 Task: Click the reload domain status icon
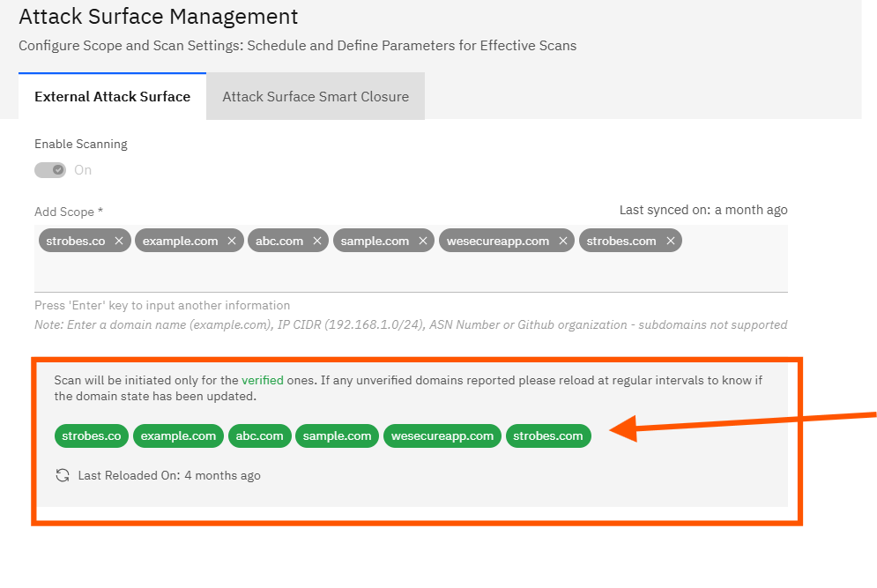[x=63, y=475]
